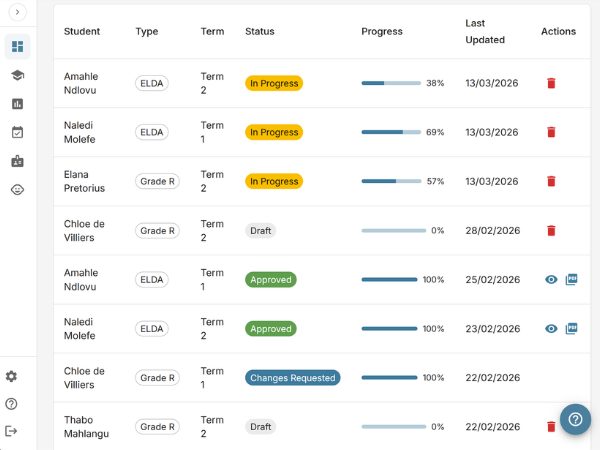Click the 57% progress bar
This screenshot has width=600, height=450.
391,181
